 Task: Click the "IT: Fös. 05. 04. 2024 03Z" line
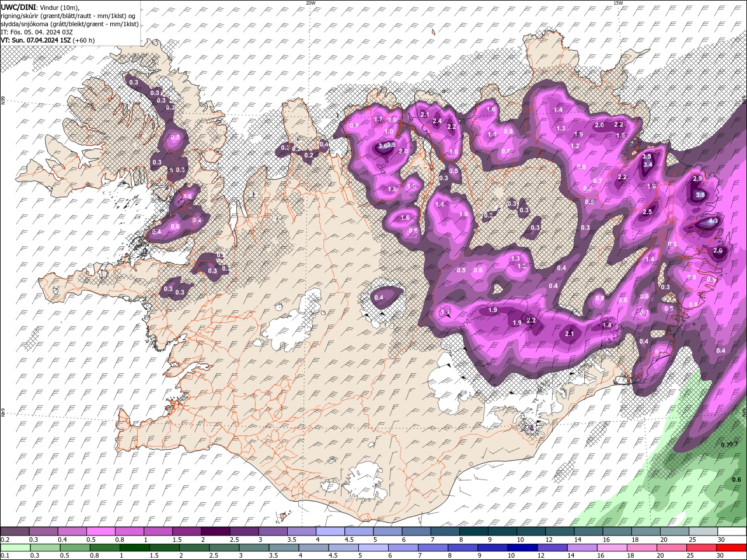37,32
